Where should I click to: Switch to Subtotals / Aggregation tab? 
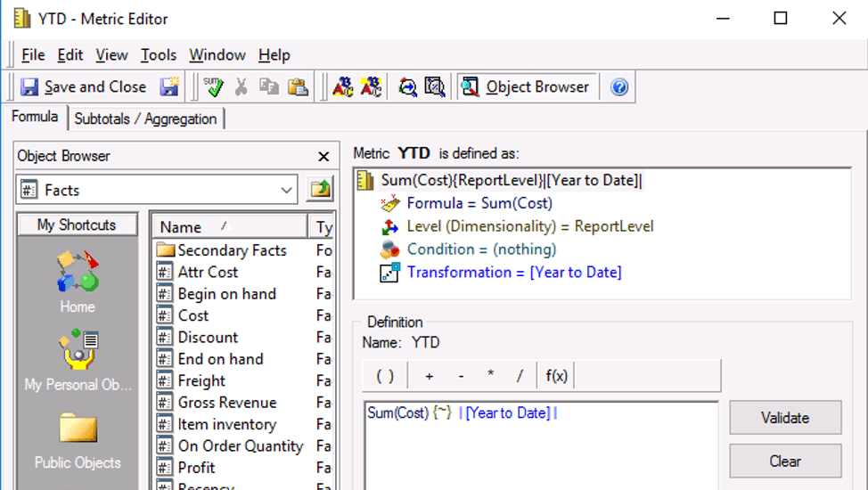tap(145, 118)
